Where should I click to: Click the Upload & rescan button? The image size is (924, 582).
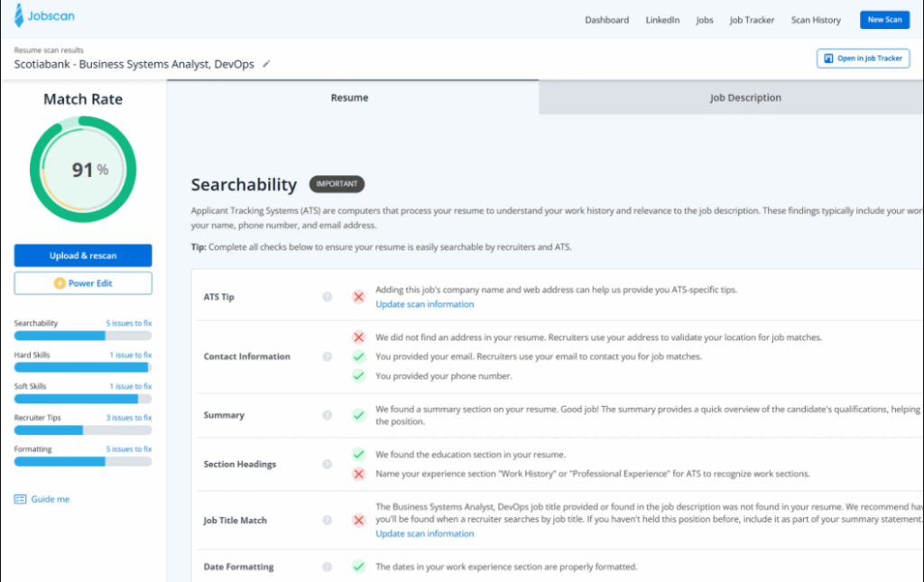pos(82,255)
